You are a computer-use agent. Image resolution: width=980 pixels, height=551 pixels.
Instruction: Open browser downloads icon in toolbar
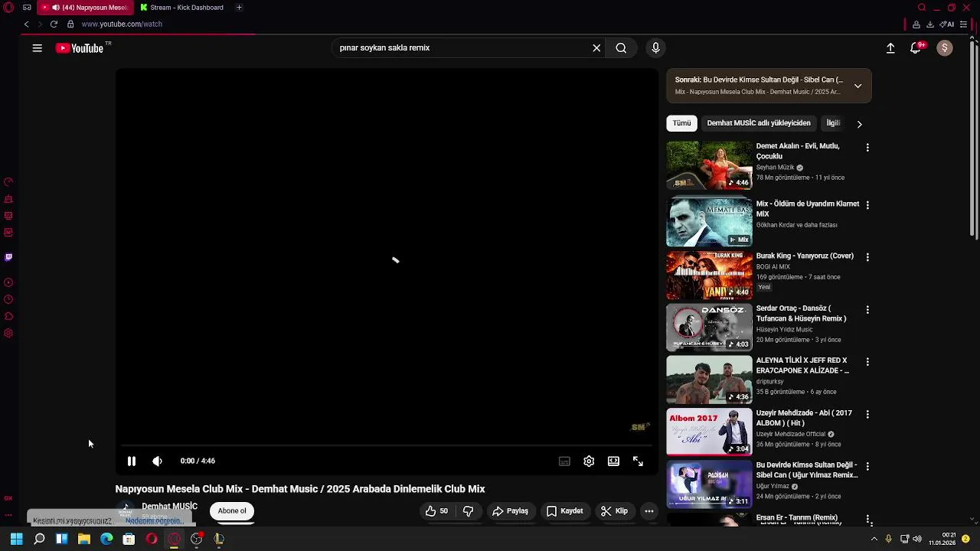tap(930, 24)
